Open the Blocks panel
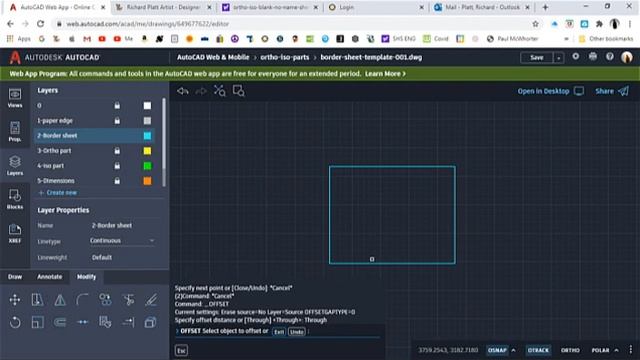The height and width of the screenshot is (360, 640). [x=15, y=200]
